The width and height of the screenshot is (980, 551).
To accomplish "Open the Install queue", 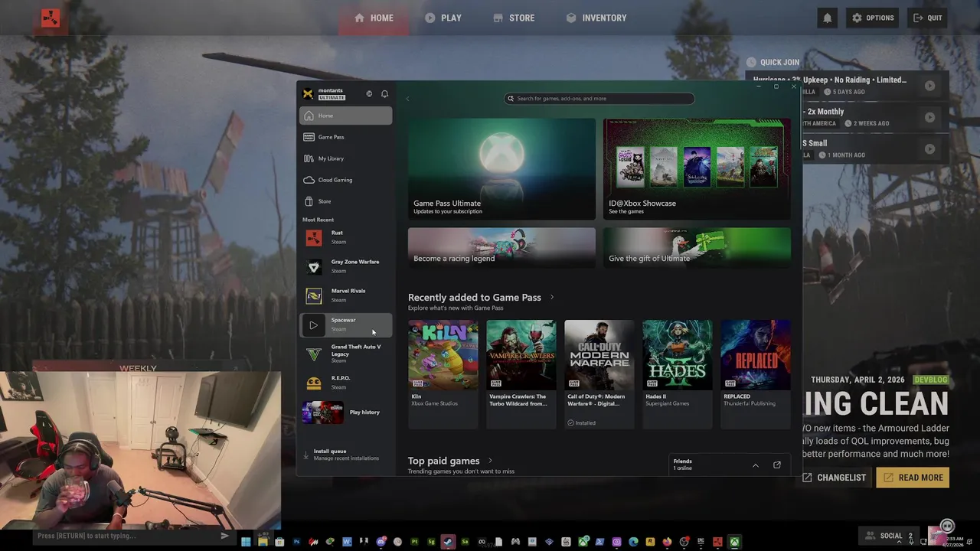I will point(345,455).
